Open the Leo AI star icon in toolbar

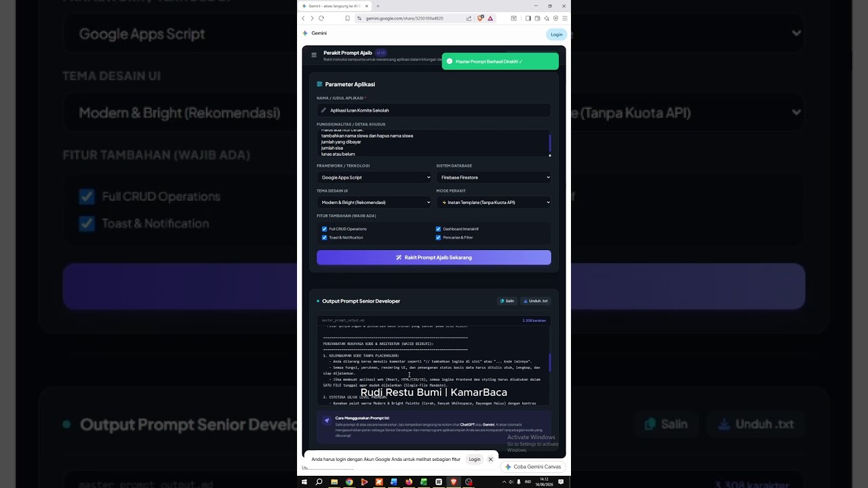pos(547,18)
